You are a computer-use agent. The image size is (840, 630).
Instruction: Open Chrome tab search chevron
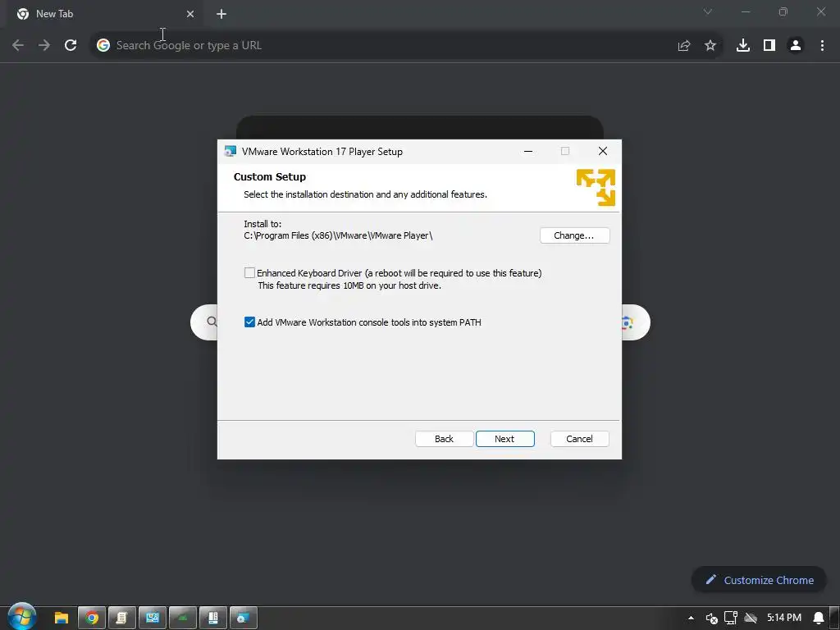click(x=708, y=11)
